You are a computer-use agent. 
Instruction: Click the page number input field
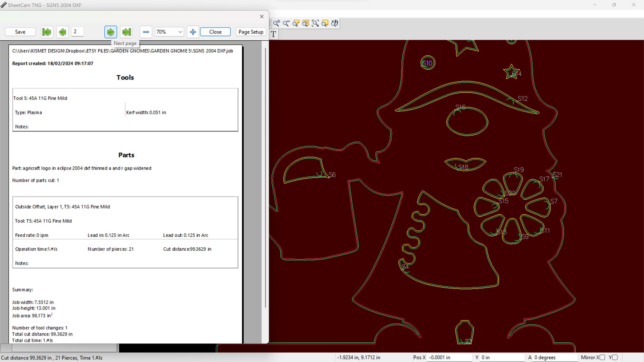[x=77, y=32]
